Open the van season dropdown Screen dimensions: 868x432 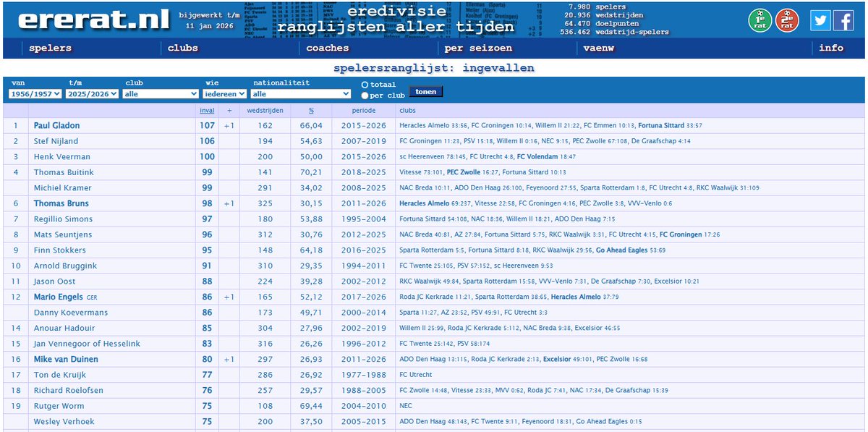pyautogui.click(x=35, y=94)
